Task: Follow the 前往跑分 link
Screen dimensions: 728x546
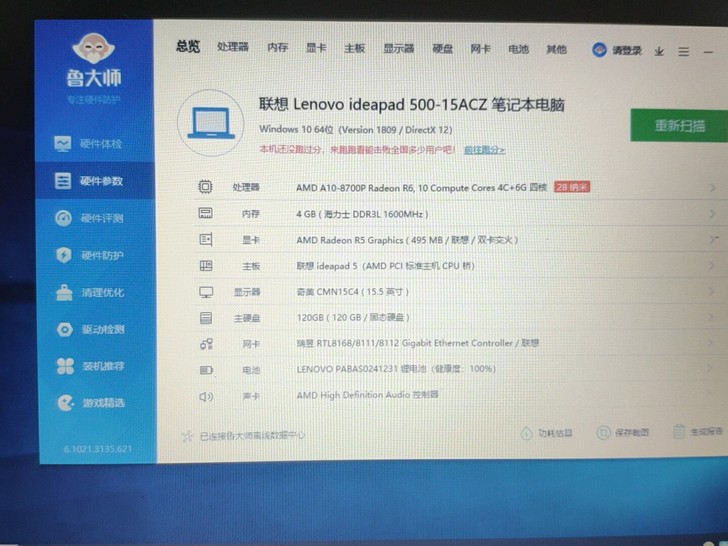Action: (484, 150)
